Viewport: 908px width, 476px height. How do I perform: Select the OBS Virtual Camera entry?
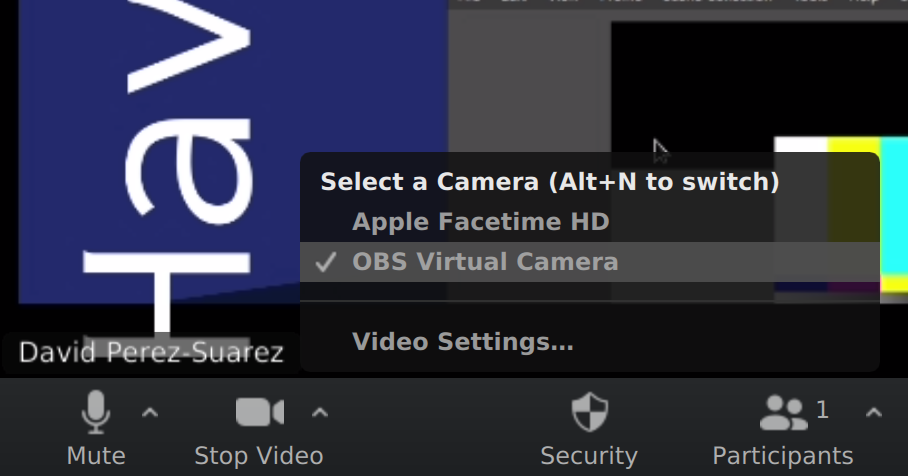[590, 262]
